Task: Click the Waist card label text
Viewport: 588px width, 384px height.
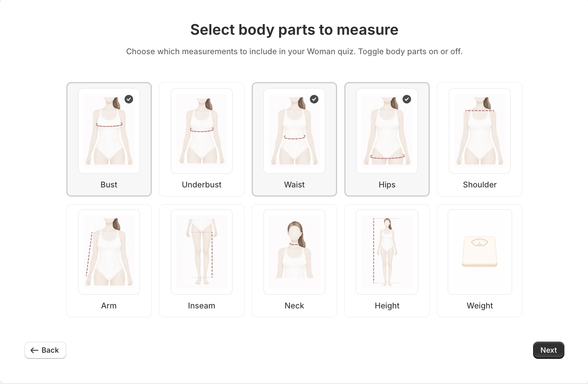Action: [x=294, y=184]
